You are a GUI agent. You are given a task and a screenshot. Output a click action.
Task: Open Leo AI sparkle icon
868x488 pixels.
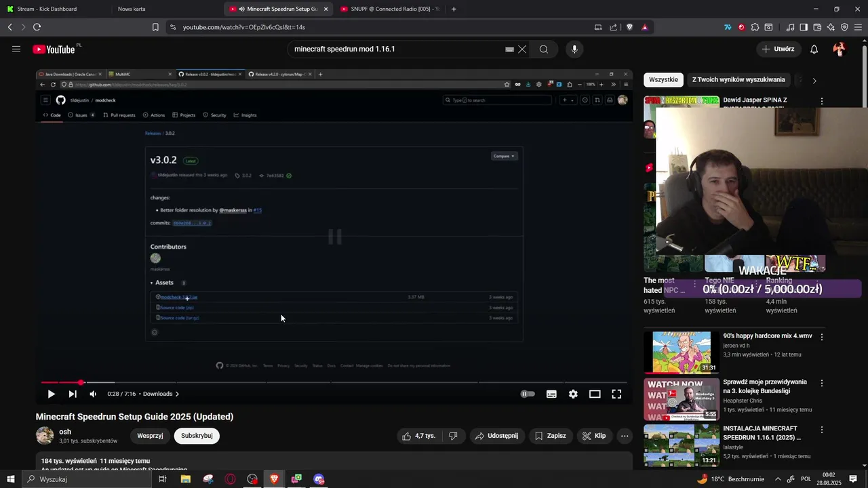click(831, 27)
